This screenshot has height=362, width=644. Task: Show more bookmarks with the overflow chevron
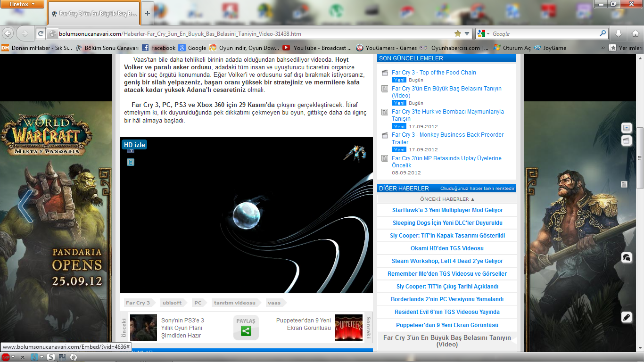click(x=603, y=48)
